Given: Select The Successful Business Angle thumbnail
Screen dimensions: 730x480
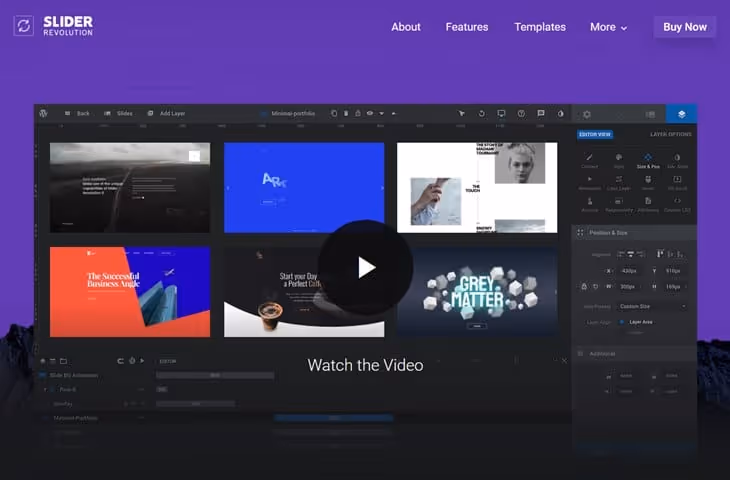Looking at the screenshot, I should (130, 292).
